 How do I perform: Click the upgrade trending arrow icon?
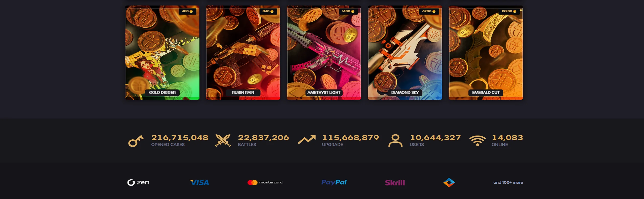307,140
